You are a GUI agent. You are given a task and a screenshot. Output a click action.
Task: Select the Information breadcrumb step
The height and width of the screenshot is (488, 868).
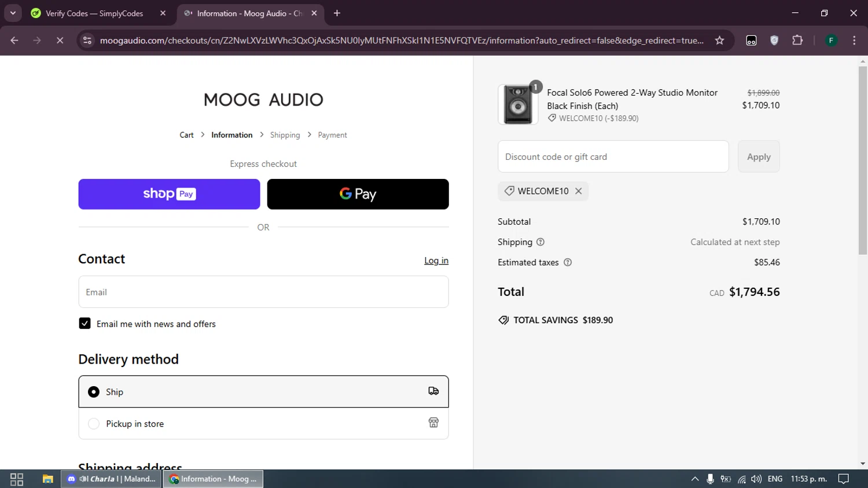[231, 135]
